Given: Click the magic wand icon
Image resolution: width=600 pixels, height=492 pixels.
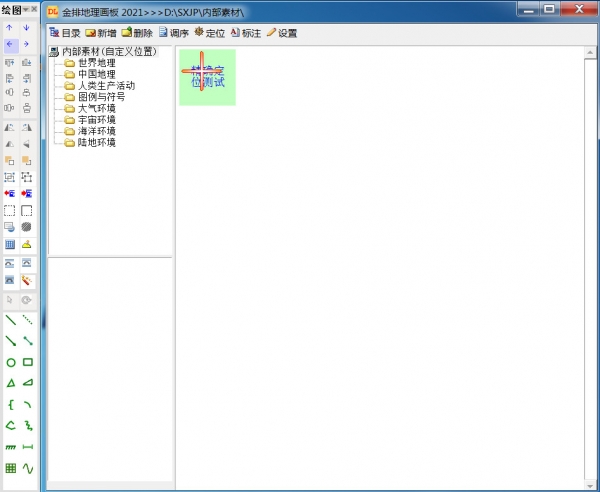Looking at the screenshot, I should point(26,281).
